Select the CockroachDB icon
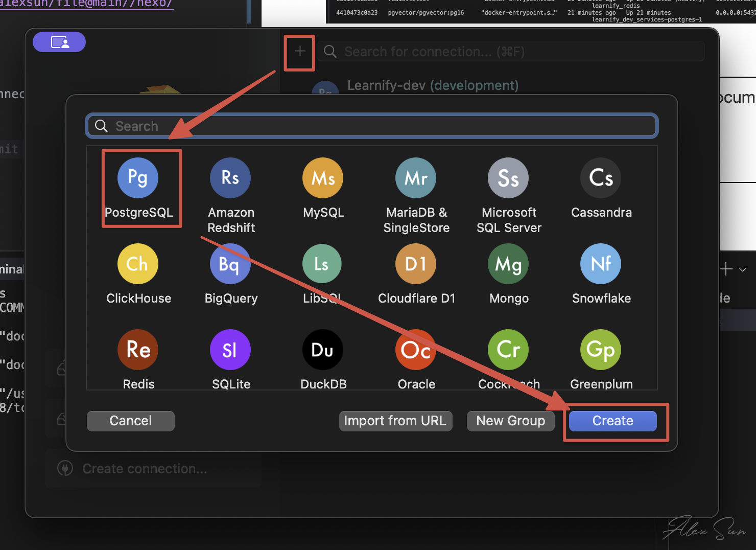This screenshot has width=756, height=550. (508, 350)
